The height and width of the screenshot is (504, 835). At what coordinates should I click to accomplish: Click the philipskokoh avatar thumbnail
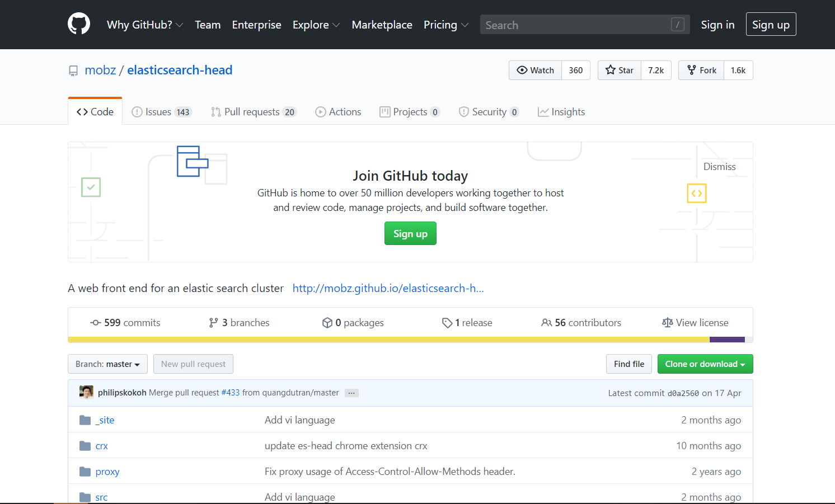86,392
